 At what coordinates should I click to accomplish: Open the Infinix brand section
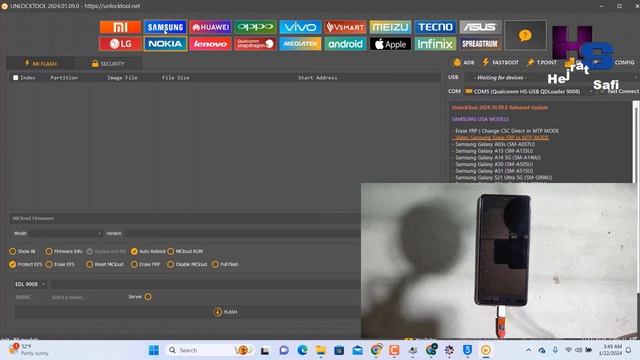click(x=435, y=44)
